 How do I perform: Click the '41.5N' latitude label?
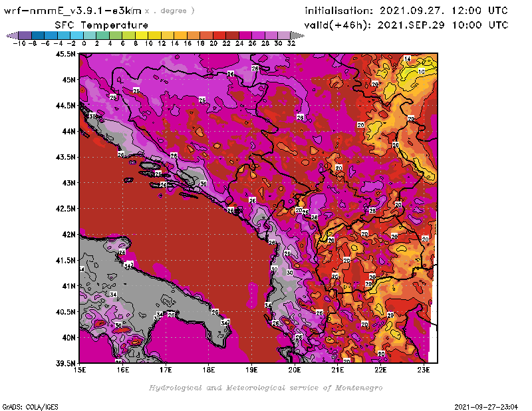tap(66, 260)
